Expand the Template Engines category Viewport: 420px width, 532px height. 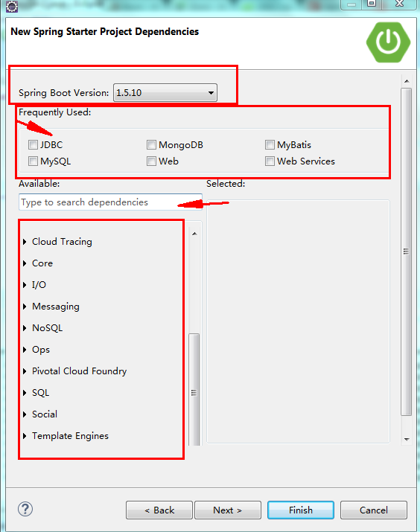(x=25, y=436)
